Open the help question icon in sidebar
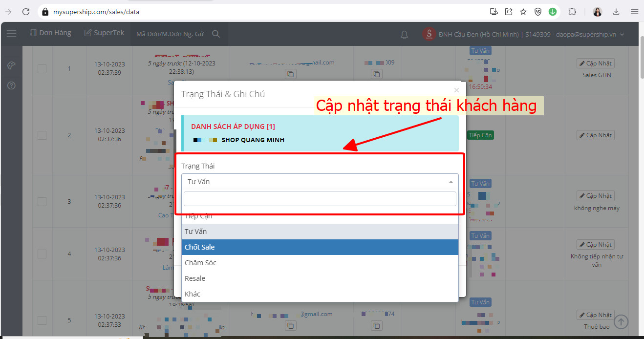Image resolution: width=644 pixels, height=339 pixels. pos(11,85)
